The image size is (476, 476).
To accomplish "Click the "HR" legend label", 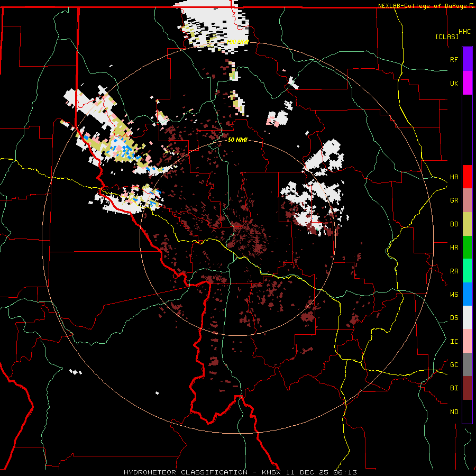I will [454, 248].
